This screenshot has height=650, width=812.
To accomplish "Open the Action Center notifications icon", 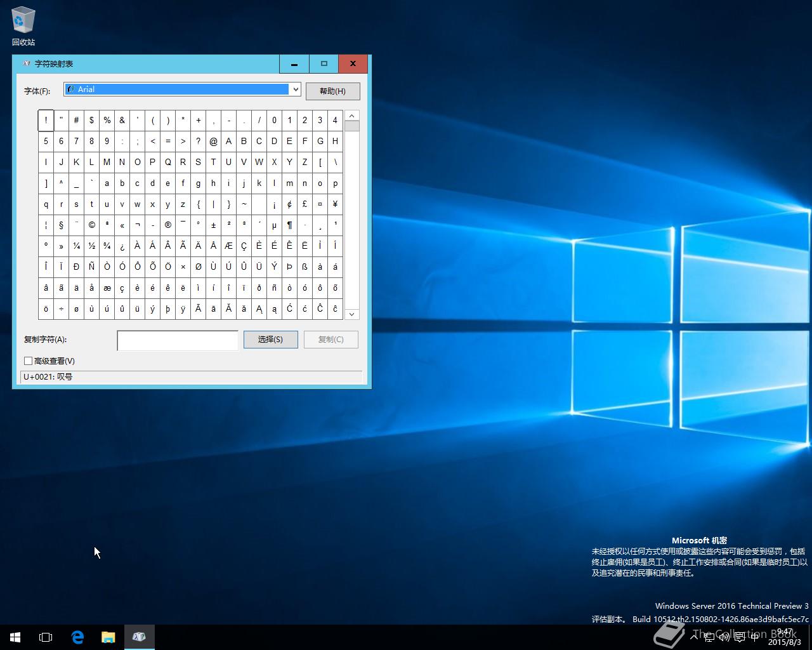I will 739,637.
